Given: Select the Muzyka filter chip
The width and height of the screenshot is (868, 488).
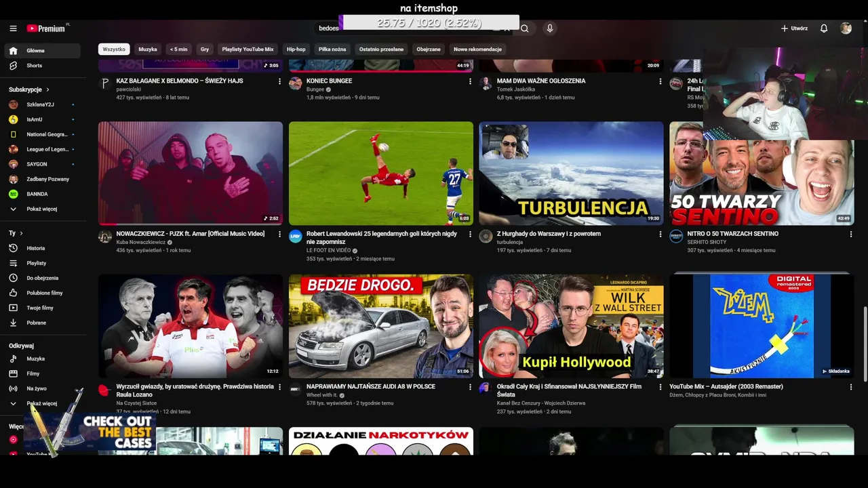Looking at the screenshot, I should [x=148, y=49].
